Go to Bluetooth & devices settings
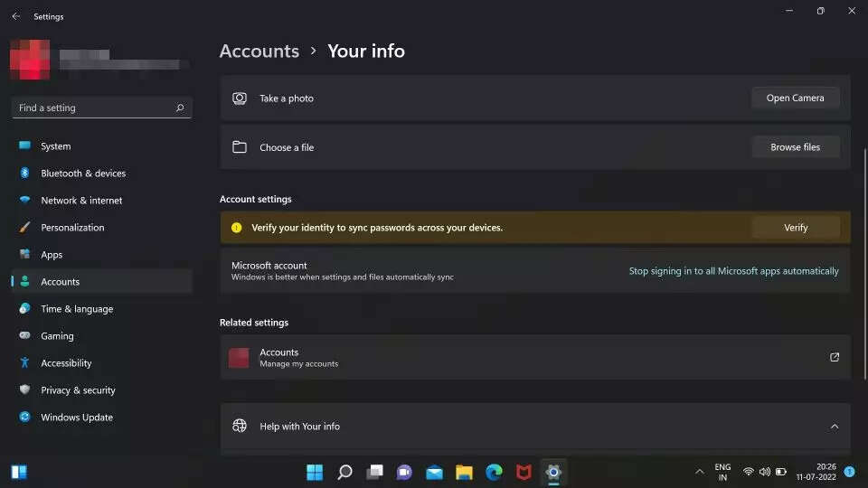 tap(83, 174)
